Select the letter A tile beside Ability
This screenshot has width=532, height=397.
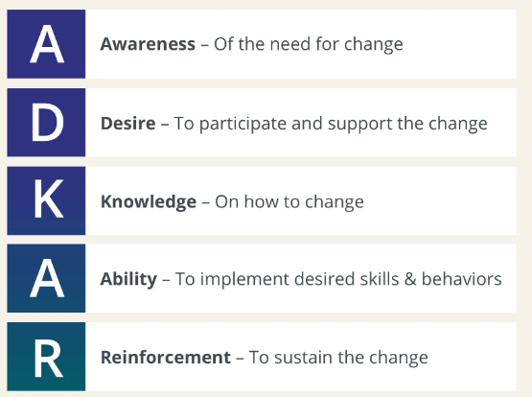(46, 278)
